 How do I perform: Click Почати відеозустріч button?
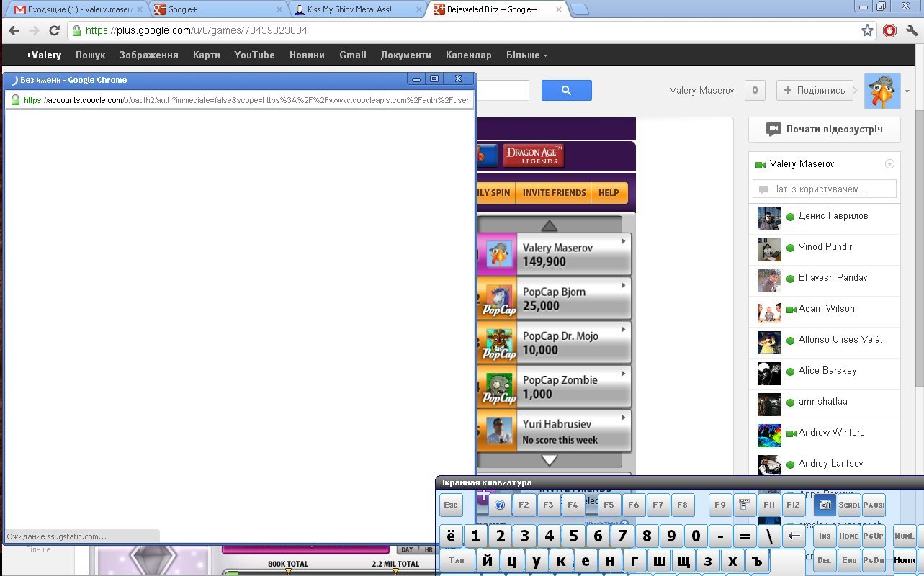(x=825, y=130)
